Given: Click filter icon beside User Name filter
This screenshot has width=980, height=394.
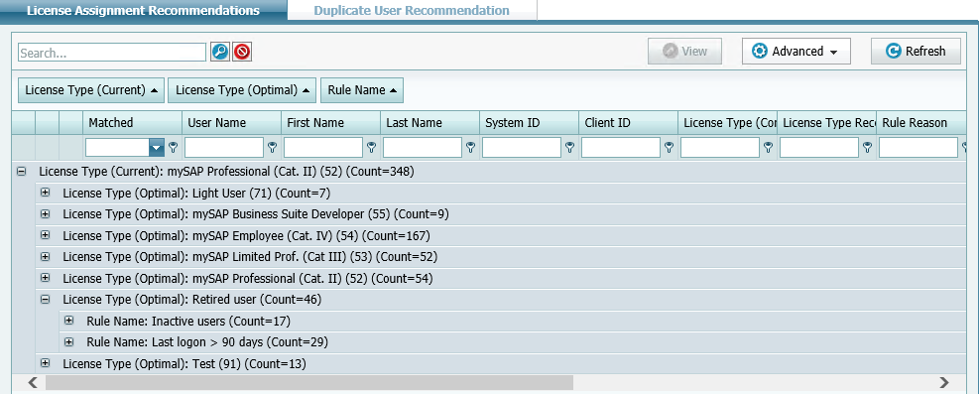Looking at the screenshot, I should pyautogui.click(x=273, y=148).
